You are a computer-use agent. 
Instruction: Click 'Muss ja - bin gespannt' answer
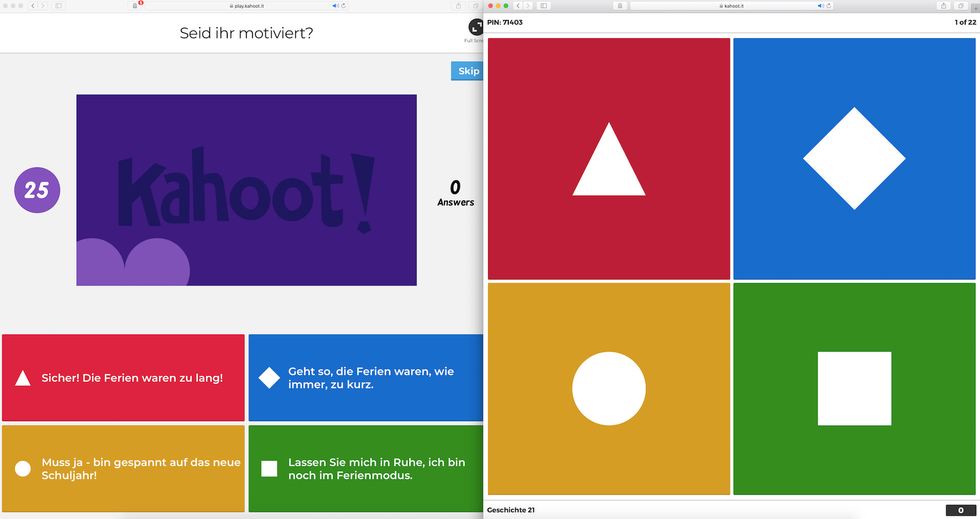pos(123,469)
